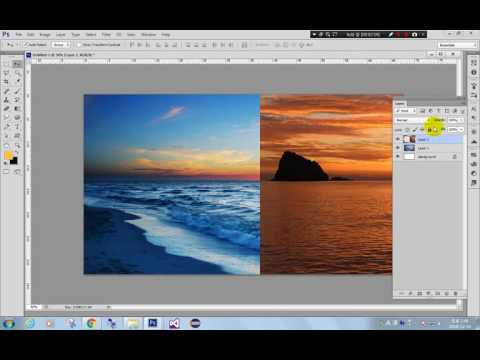Screen dimensions: 480x360
Task: Select the Rectangular Marquee tool
Action: 6,64
